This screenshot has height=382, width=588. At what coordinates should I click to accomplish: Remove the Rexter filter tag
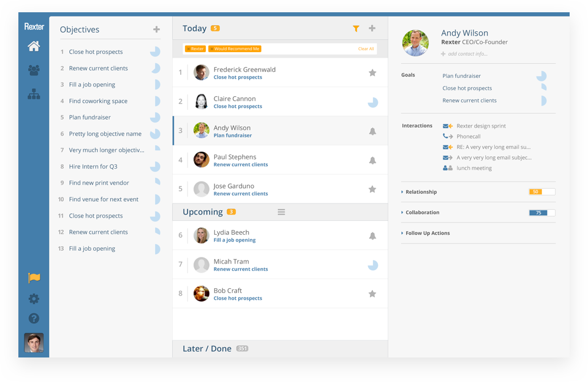(x=188, y=49)
